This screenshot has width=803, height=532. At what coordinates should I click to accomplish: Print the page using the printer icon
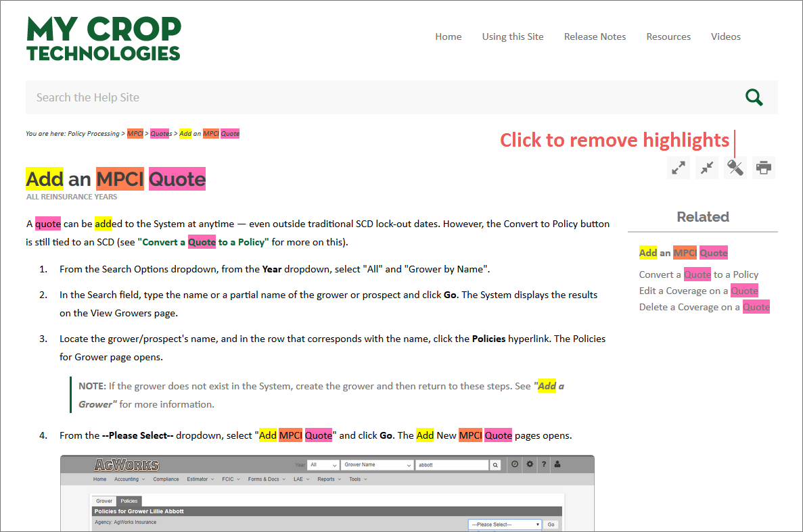pyautogui.click(x=764, y=168)
